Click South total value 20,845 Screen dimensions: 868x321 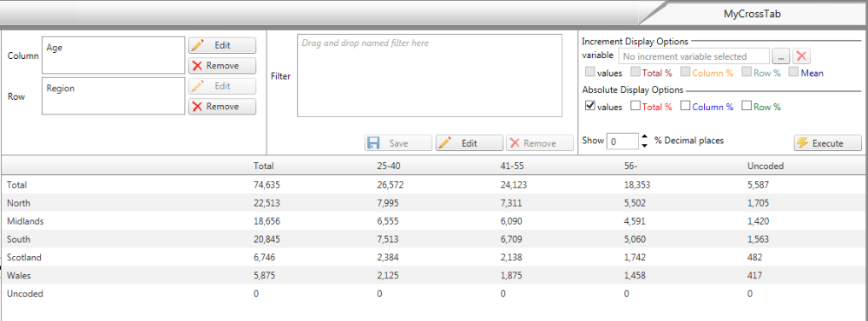(x=266, y=239)
